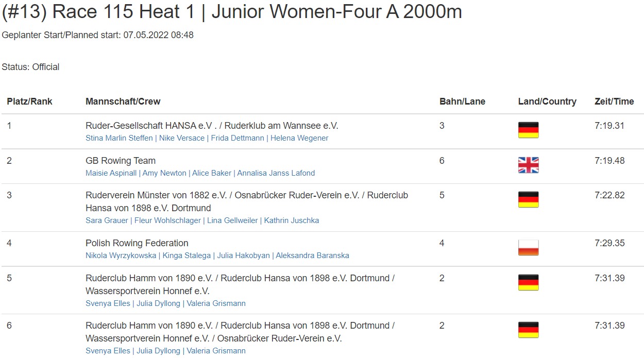Select Maisie Aspinall from GB crew

[111, 173]
